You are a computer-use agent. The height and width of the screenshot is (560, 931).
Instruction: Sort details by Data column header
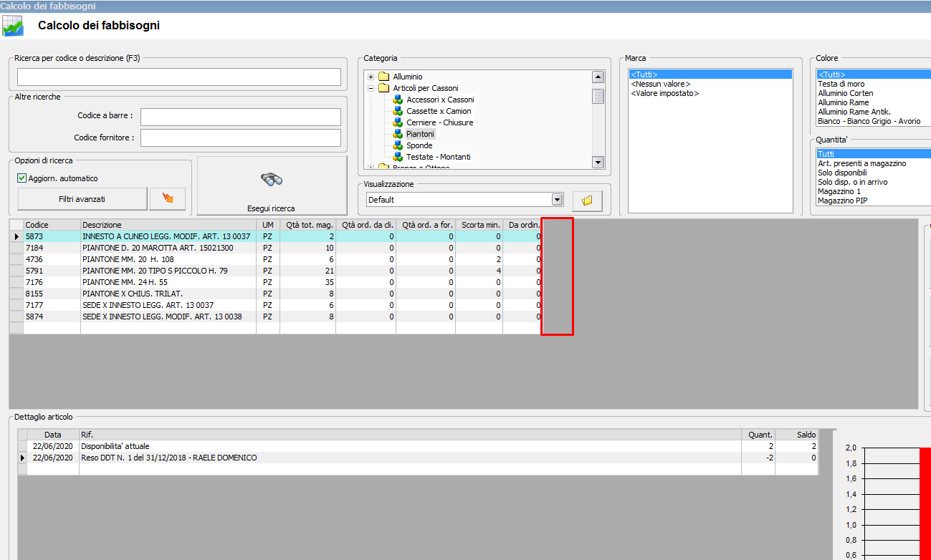click(x=53, y=435)
